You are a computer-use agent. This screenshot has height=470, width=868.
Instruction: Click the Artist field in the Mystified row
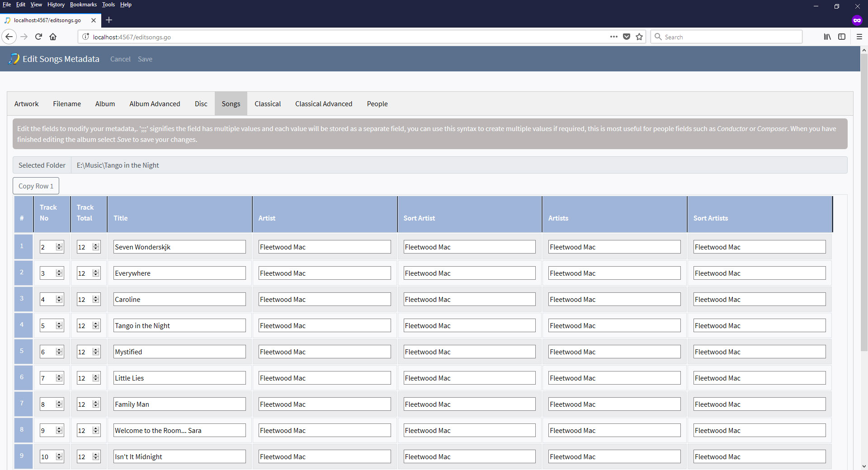325,352
